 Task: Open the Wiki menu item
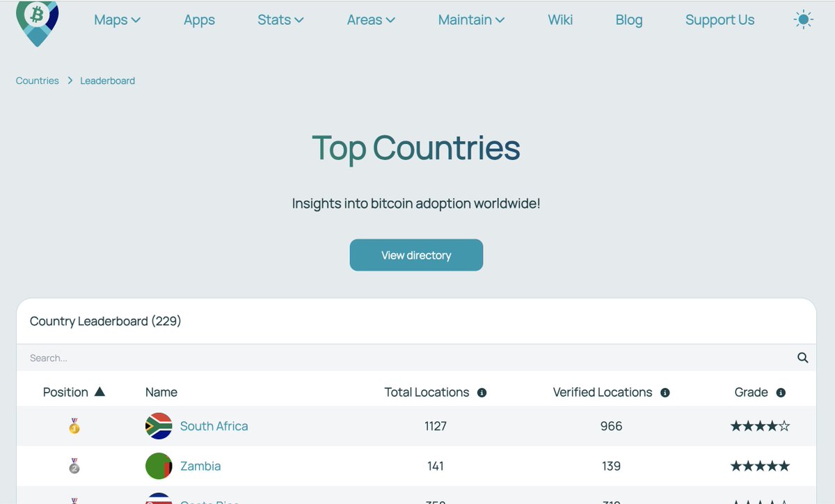[x=560, y=19]
